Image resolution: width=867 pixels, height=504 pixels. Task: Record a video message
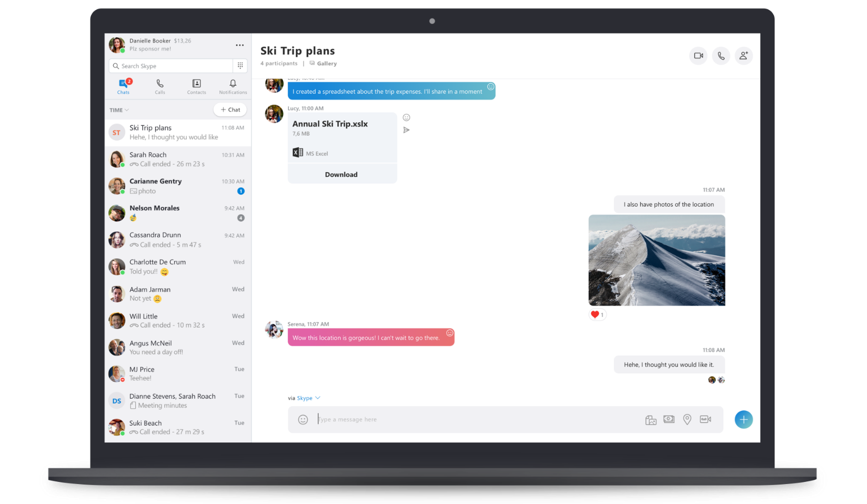[705, 419]
